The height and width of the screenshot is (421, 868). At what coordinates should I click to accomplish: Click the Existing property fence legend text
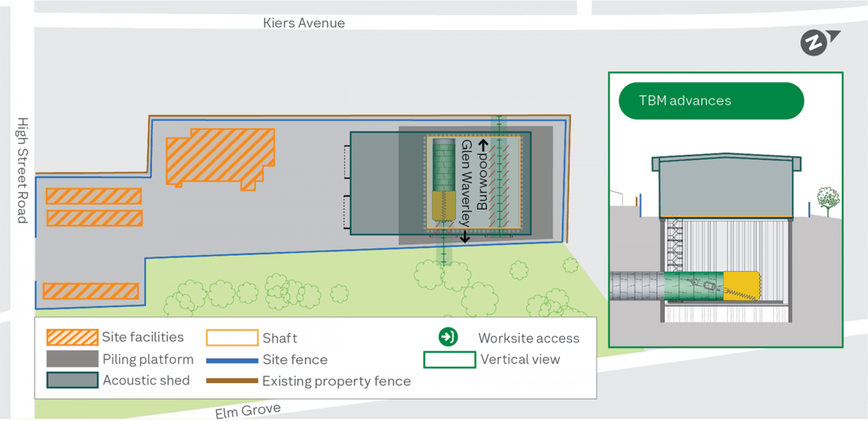click(x=336, y=381)
